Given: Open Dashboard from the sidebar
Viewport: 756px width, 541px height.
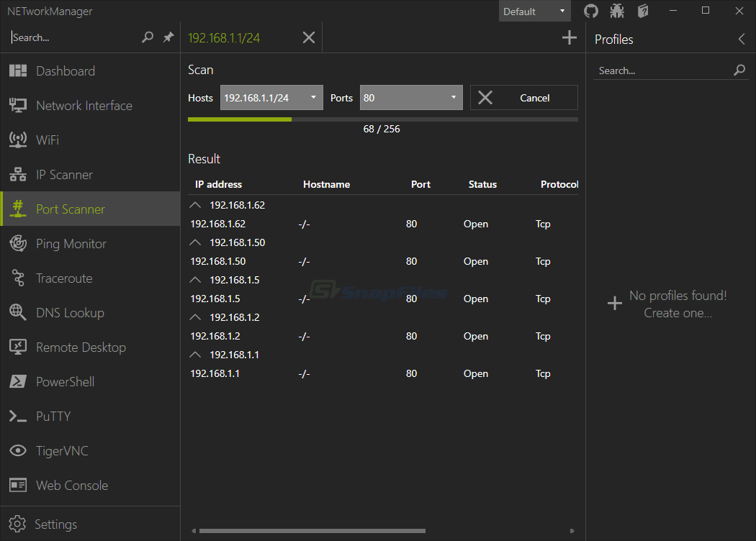Looking at the screenshot, I should tap(91, 71).
